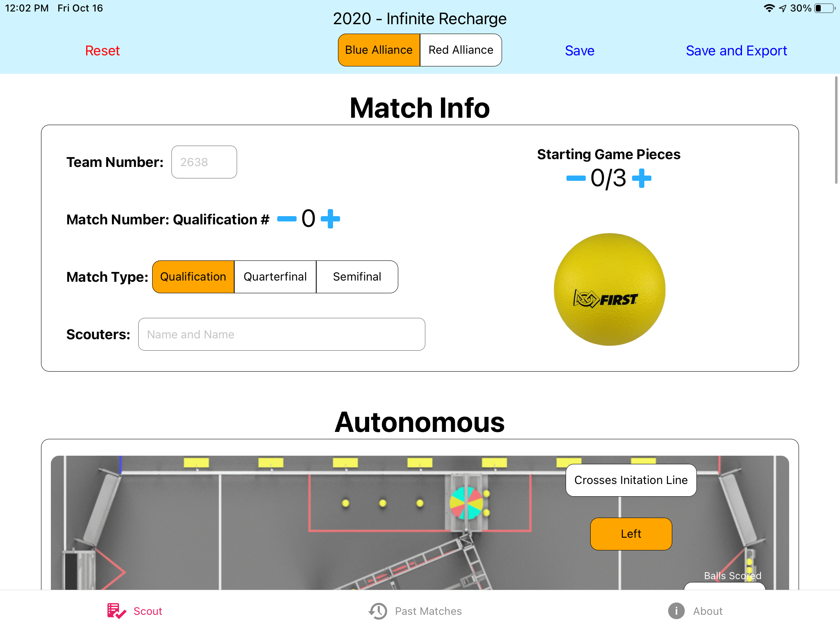Image resolution: width=840 pixels, height=630 pixels.
Task: Choose Quarterfinal match type
Action: pyautogui.click(x=275, y=277)
